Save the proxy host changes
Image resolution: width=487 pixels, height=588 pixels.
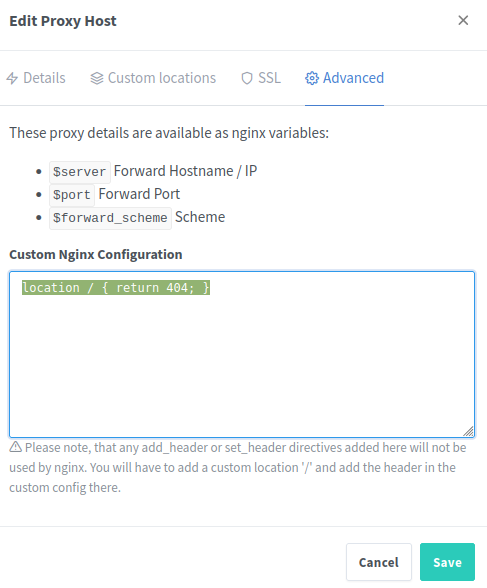click(x=447, y=562)
